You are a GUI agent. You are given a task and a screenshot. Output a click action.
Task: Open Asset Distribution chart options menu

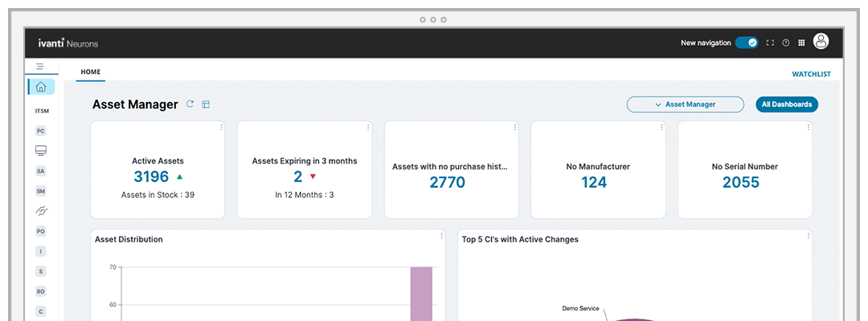click(x=441, y=236)
